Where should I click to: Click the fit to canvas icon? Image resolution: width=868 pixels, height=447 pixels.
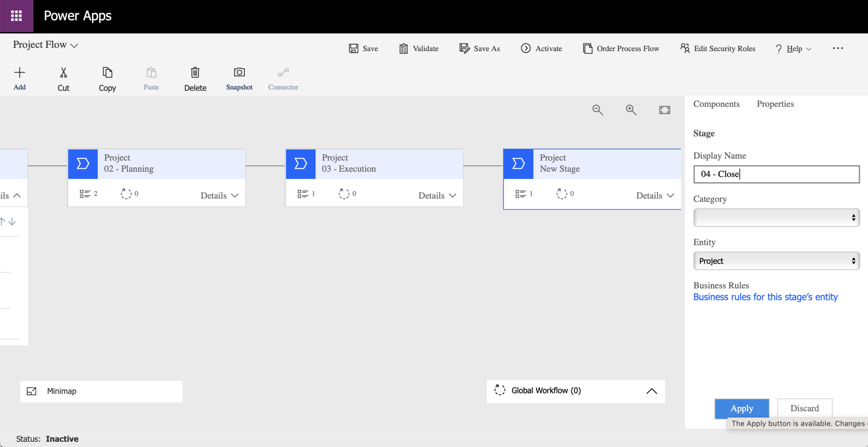pos(664,110)
